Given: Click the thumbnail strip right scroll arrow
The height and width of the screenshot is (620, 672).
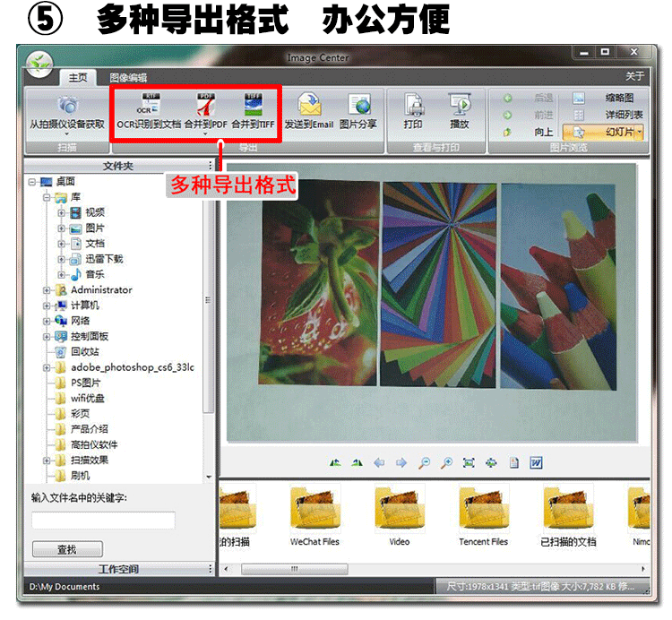Looking at the screenshot, I should tap(643, 569).
